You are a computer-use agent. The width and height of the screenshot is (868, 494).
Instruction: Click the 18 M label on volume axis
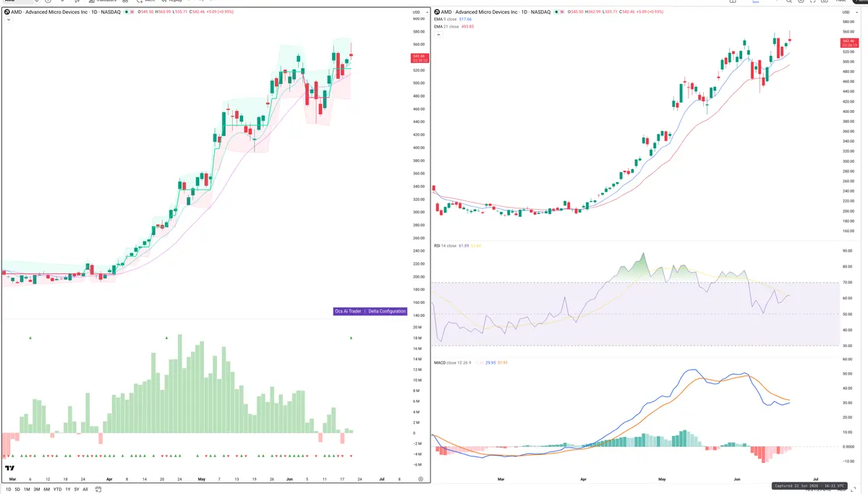coord(417,338)
